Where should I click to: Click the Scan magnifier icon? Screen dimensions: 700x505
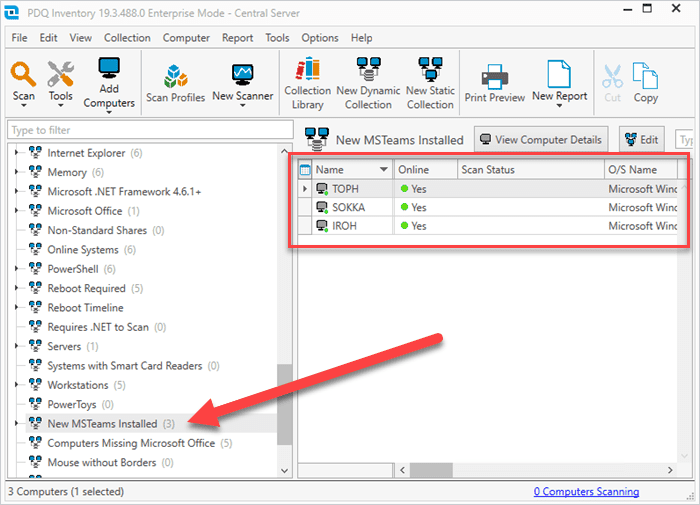tap(23, 74)
